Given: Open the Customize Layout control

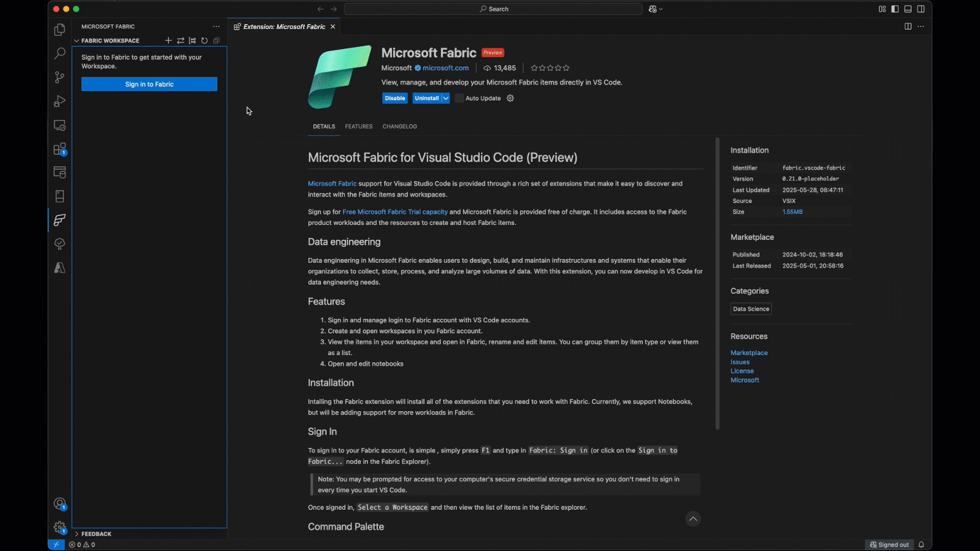Looking at the screenshot, I should [x=882, y=9].
